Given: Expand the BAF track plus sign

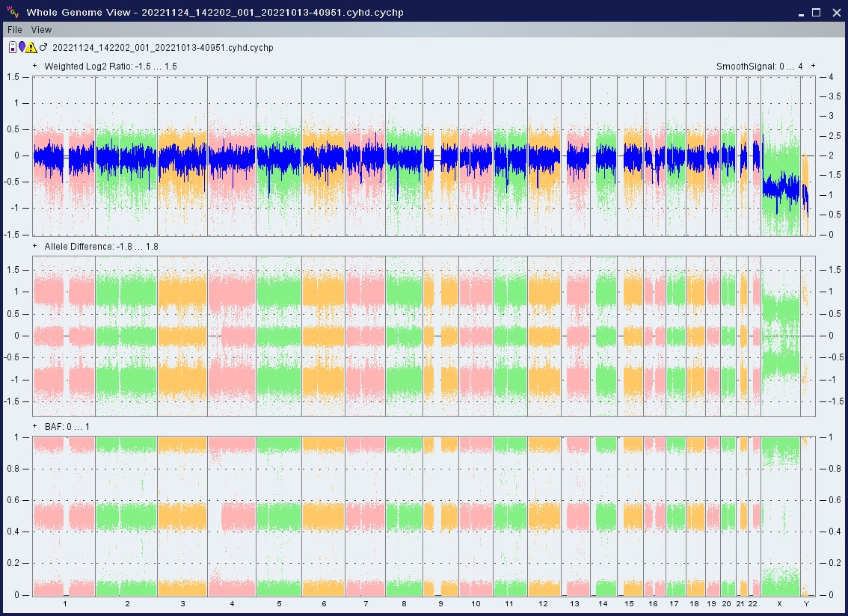Looking at the screenshot, I should coord(35,426).
